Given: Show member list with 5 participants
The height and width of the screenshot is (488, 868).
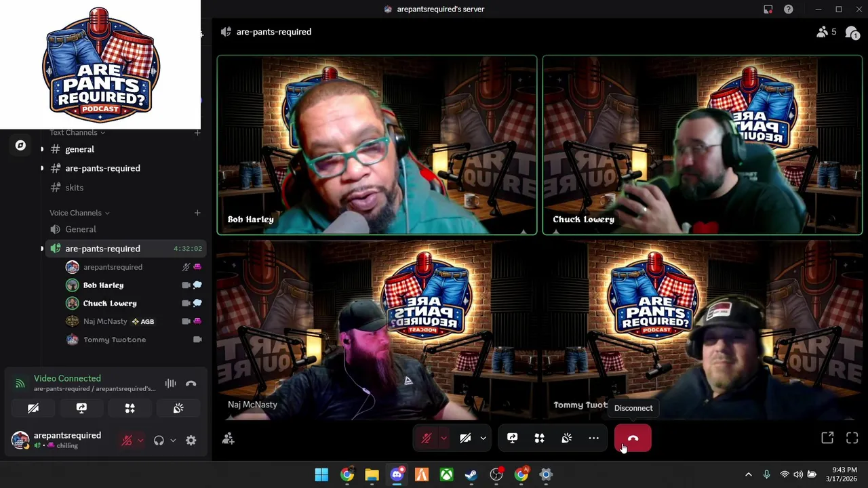Looking at the screenshot, I should (x=827, y=32).
